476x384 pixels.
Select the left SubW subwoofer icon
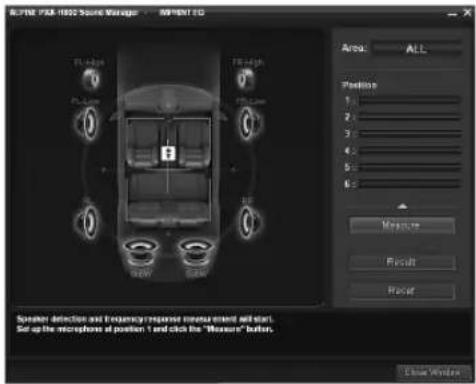140,253
